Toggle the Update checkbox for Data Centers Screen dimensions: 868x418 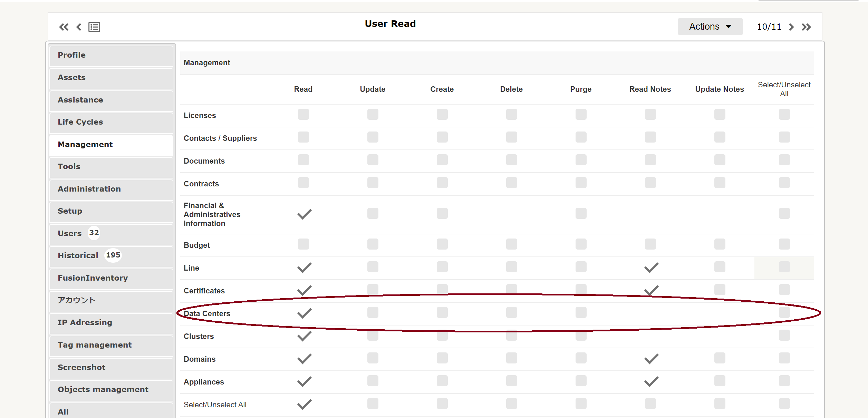(373, 312)
